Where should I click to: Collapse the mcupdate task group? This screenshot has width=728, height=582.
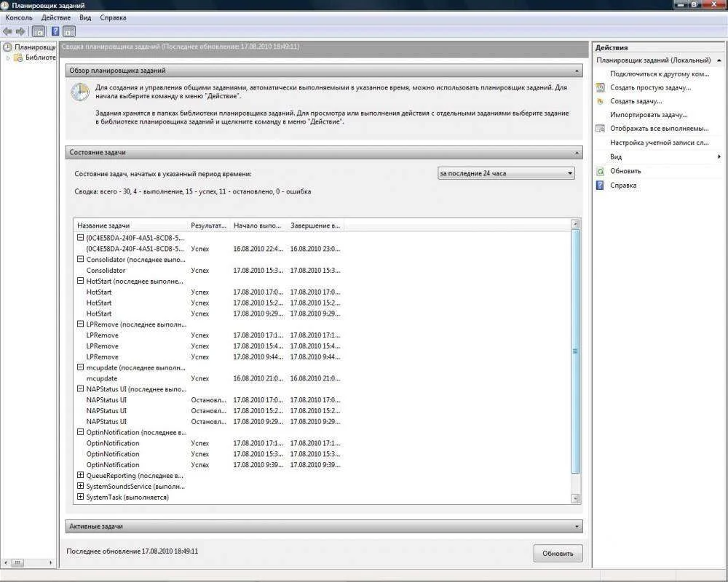click(x=80, y=367)
